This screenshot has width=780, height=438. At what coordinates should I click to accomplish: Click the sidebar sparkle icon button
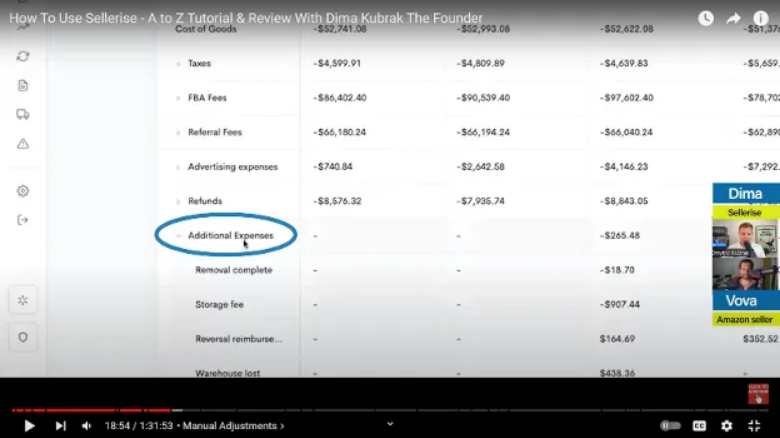pyautogui.click(x=23, y=300)
